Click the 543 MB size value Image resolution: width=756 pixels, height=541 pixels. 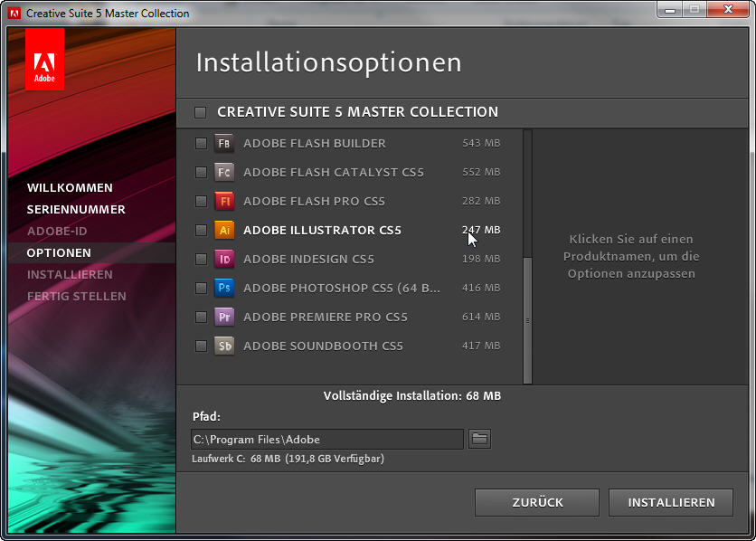pos(481,143)
